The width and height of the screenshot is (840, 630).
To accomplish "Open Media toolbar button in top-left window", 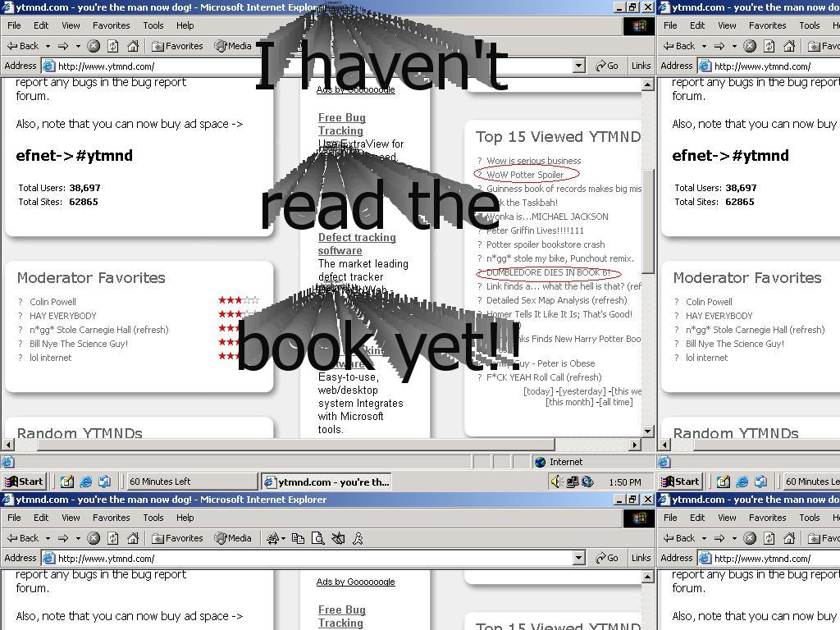I will pos(233,46).
